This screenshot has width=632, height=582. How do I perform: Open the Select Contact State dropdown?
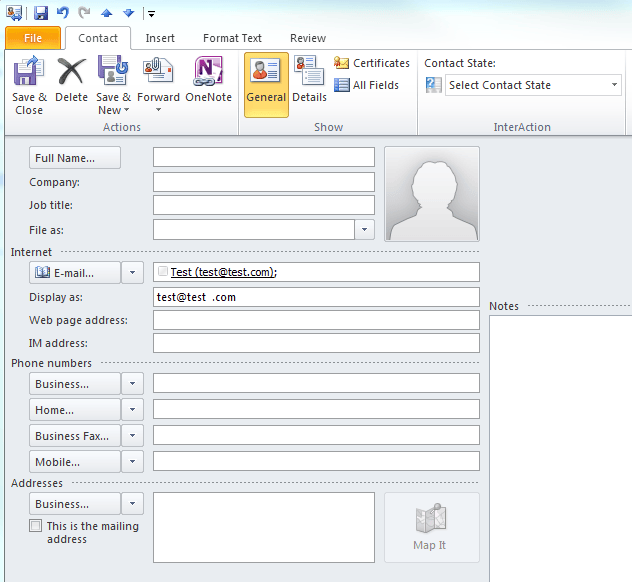(533, 85)
